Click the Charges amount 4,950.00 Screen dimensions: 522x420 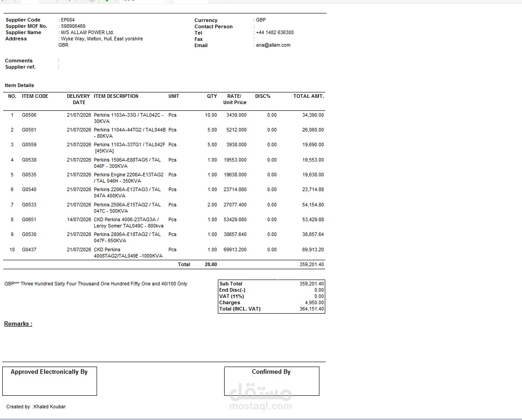[x=314, y=303]
